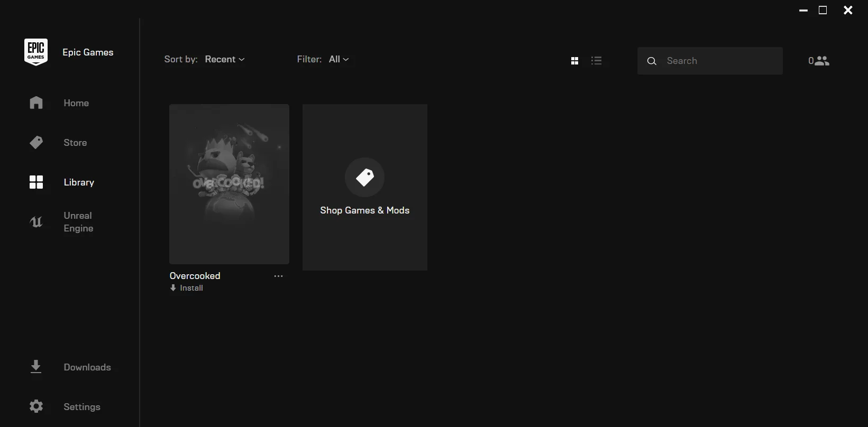Open Unreal Engine via its logo icon
Screen dimensions: 868x427
[36, 222]
